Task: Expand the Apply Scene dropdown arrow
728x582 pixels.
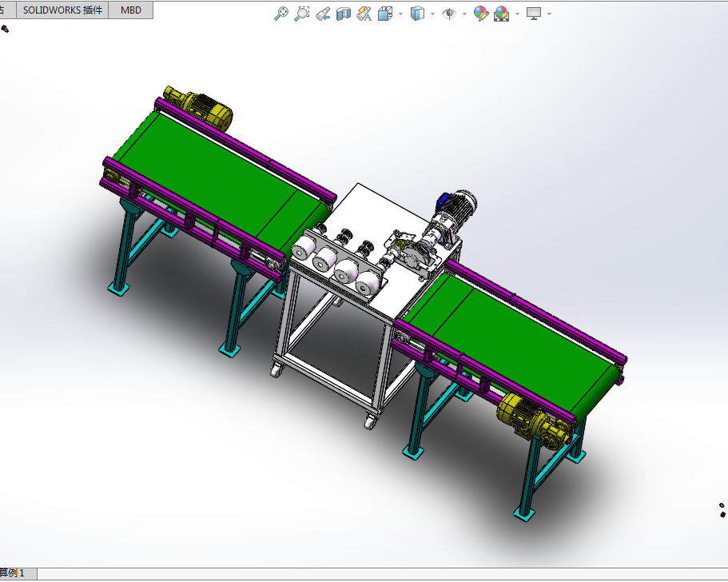Action: click(x=517, y=14)
